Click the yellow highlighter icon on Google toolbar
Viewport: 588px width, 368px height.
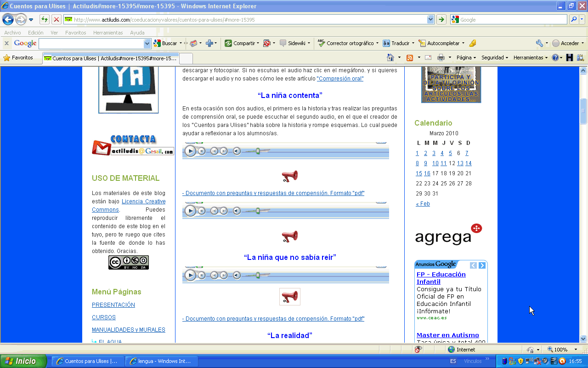point(473,43)
